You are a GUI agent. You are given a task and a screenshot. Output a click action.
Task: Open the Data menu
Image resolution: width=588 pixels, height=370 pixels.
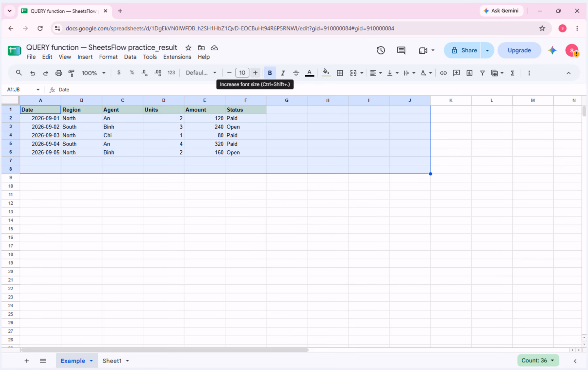(130, 57)
